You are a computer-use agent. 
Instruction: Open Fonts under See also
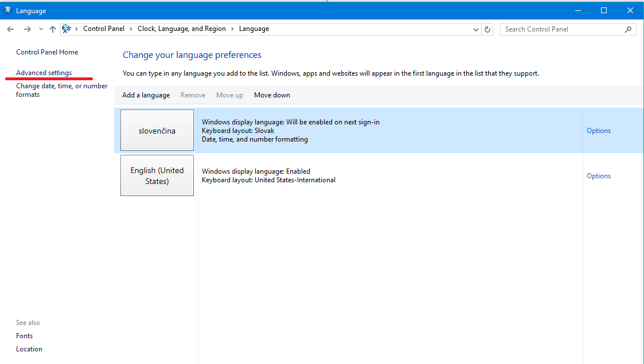[x=24, y=336]
